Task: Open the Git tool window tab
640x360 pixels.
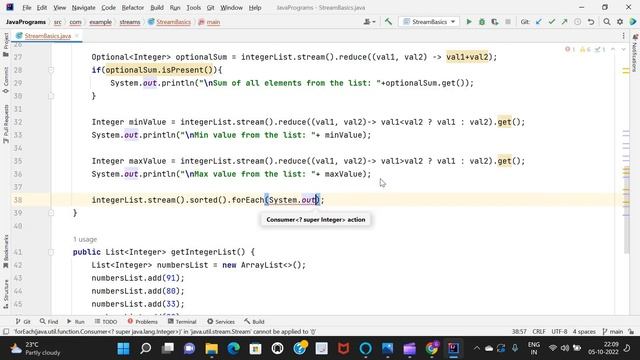Action: coord(23,322)
